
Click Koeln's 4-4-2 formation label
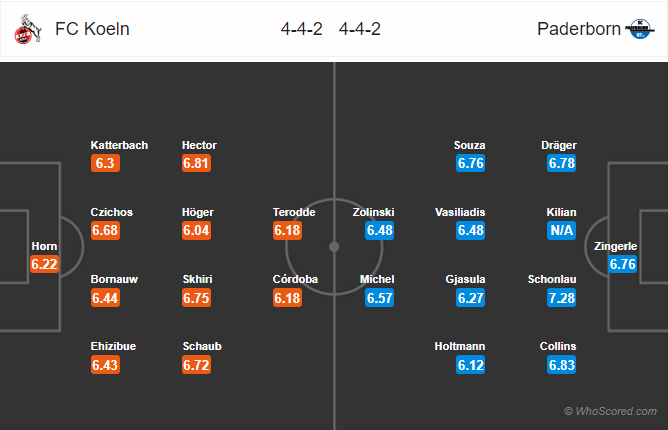click(301, 29)
